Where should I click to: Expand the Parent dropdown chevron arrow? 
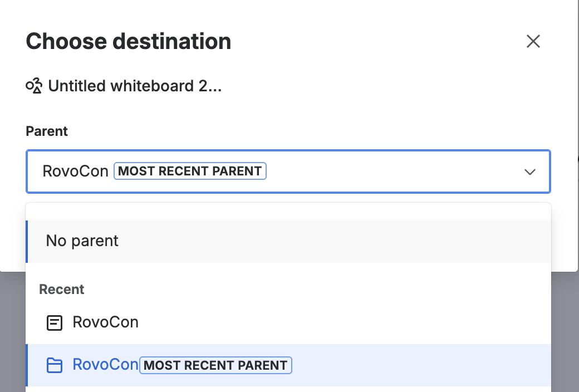pyautogui.click(x=530, y=172)
